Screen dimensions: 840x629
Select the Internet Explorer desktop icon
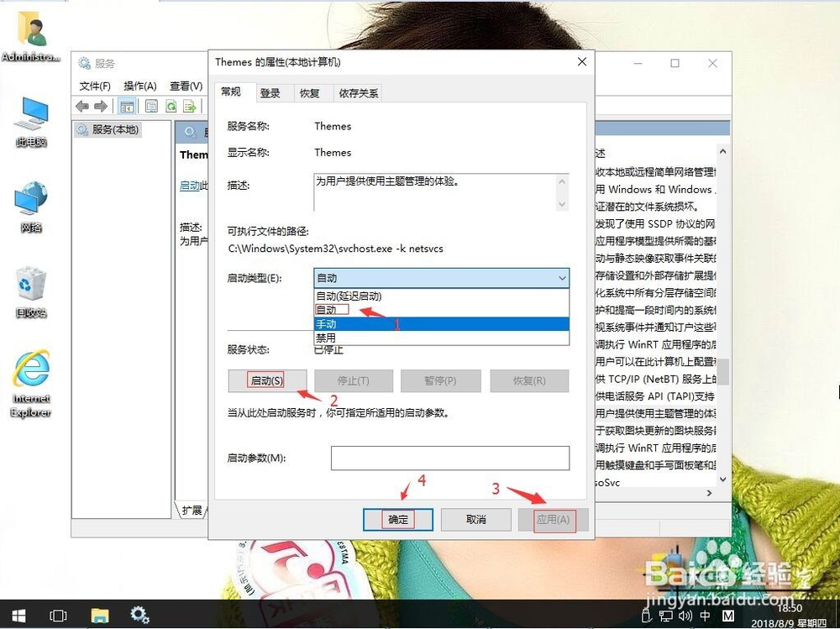pyautogui.click(x=31, y=384)
